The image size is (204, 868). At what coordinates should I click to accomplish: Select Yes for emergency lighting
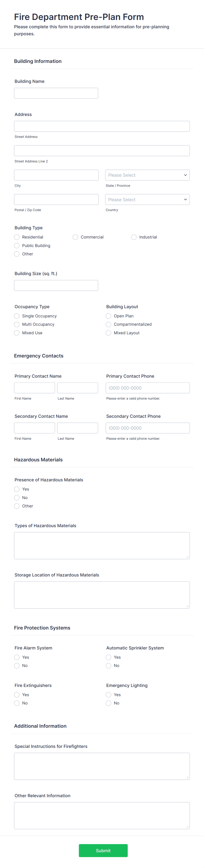(x=108, y=694)
